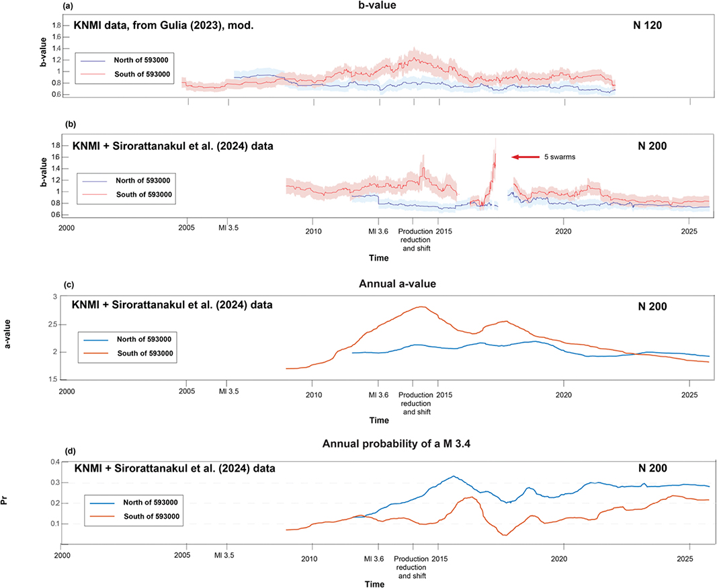717x588 pixels.
Task: Click the blue North swatch in panel (c) legend
Action: pos(96,340)
